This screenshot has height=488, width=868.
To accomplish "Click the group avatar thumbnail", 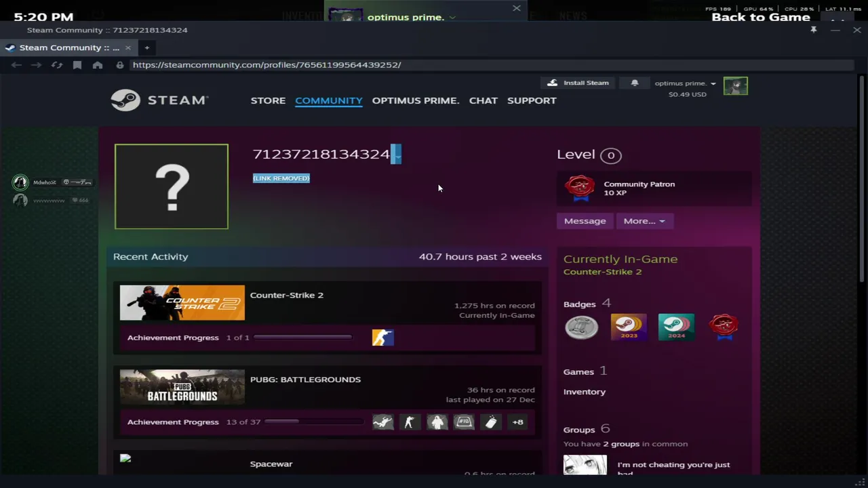I will (x=585, y=465).
